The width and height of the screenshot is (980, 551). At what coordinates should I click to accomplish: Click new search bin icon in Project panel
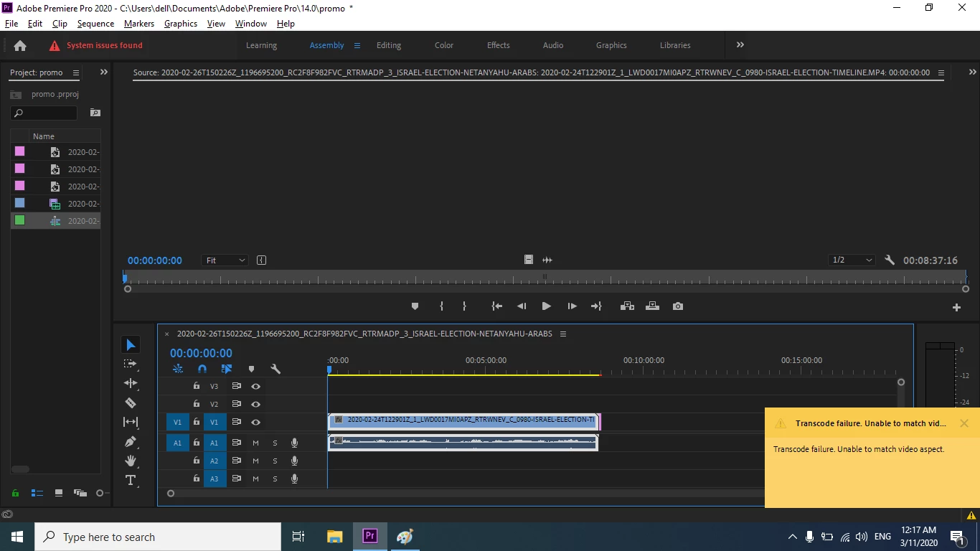pyautogui.click(x=95, y=113)
